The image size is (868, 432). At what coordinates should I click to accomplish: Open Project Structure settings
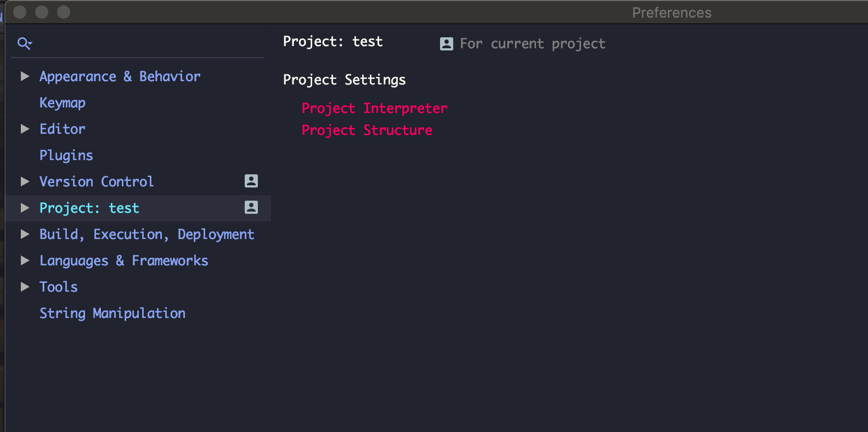[x=367, y=130]
